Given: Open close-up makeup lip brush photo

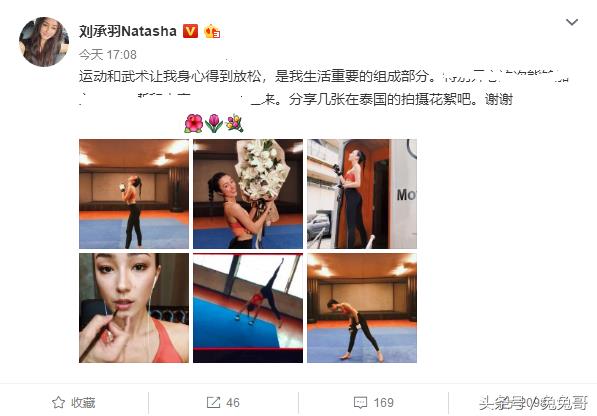Looking at the screenshot, I should [x=134, y=308].
